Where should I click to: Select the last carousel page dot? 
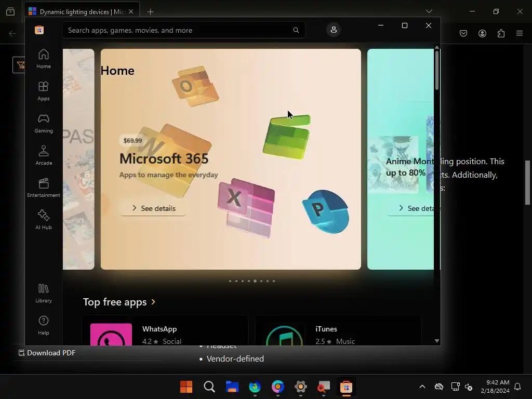[x=274, y=281]
